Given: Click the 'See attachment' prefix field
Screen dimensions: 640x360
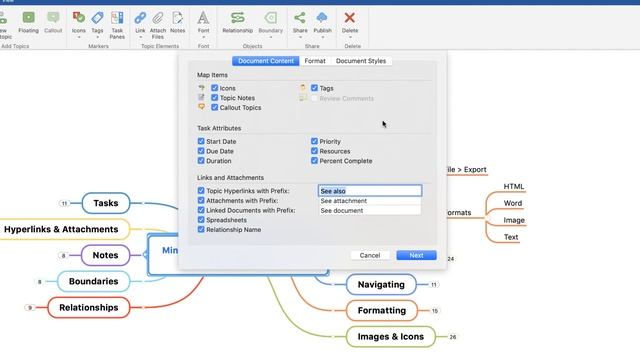Looking at the screenshot, I should [x=370, y=201].
